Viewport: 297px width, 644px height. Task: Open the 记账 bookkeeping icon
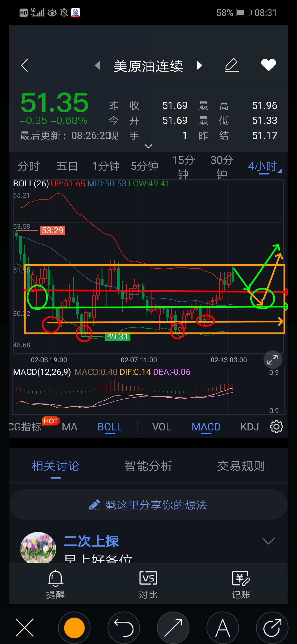pos(241,584)
